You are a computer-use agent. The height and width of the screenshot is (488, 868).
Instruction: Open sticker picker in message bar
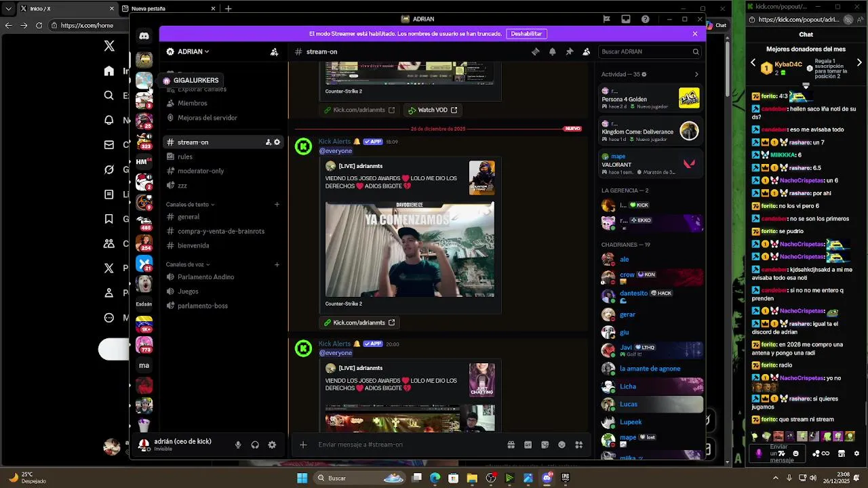(x=545, y=445)
